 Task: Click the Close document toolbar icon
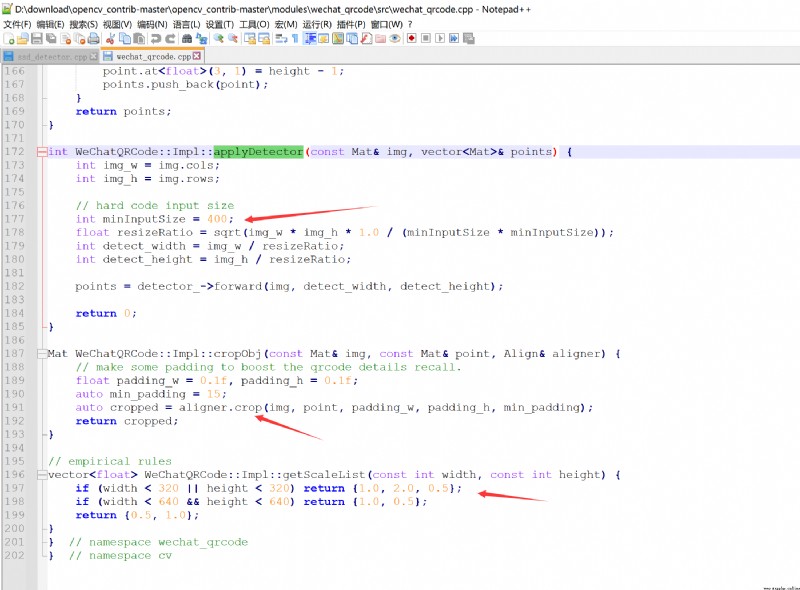pos(65,39)
